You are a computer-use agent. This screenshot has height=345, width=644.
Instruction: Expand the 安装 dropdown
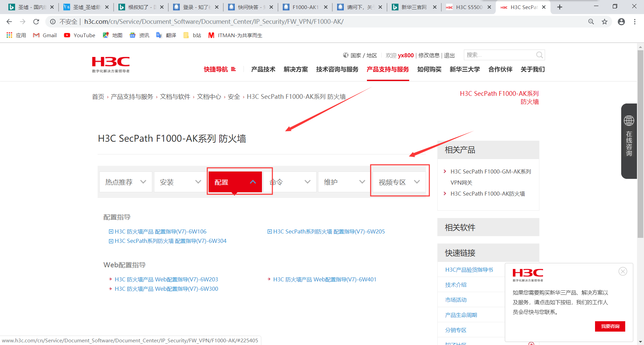(x=180, y=182)
